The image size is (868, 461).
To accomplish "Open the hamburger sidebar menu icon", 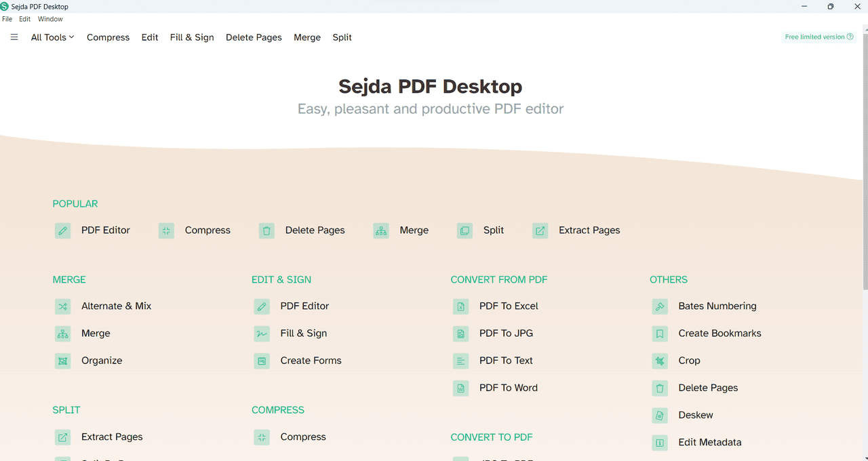I will click(14, 37).
